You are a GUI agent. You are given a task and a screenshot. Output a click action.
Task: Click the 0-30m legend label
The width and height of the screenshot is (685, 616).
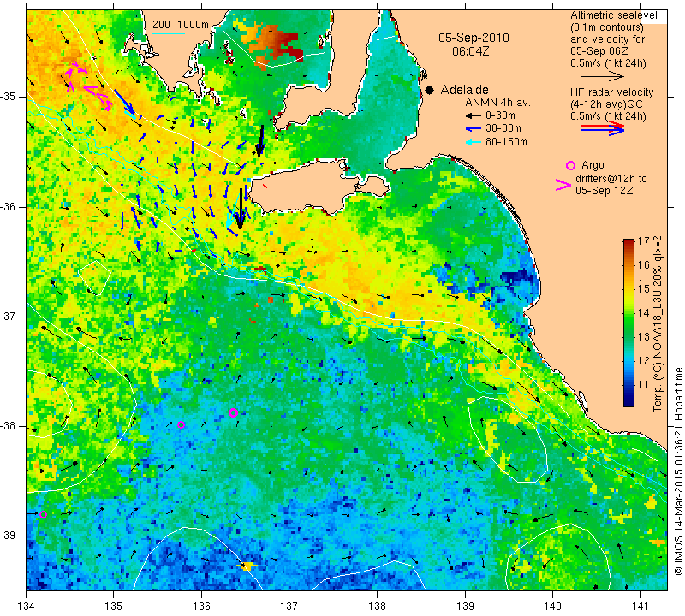500,115
